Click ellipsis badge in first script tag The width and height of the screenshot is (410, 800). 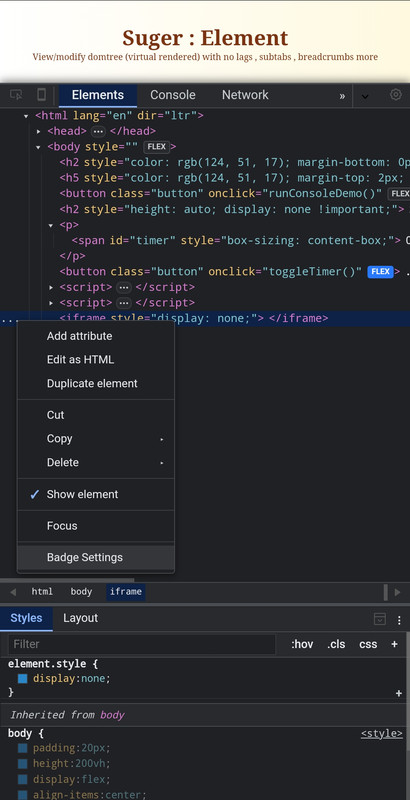click(x=123, y=287)
